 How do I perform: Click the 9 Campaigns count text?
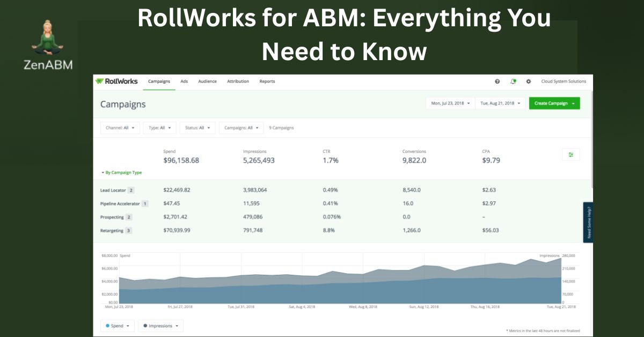tap(281, 128)
